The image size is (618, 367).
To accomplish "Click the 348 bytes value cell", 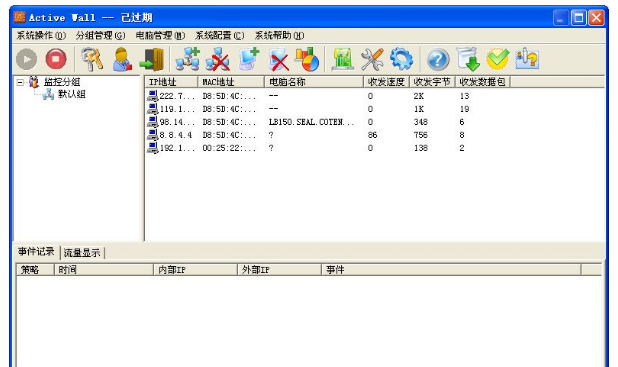I will [x=421, y=122].
